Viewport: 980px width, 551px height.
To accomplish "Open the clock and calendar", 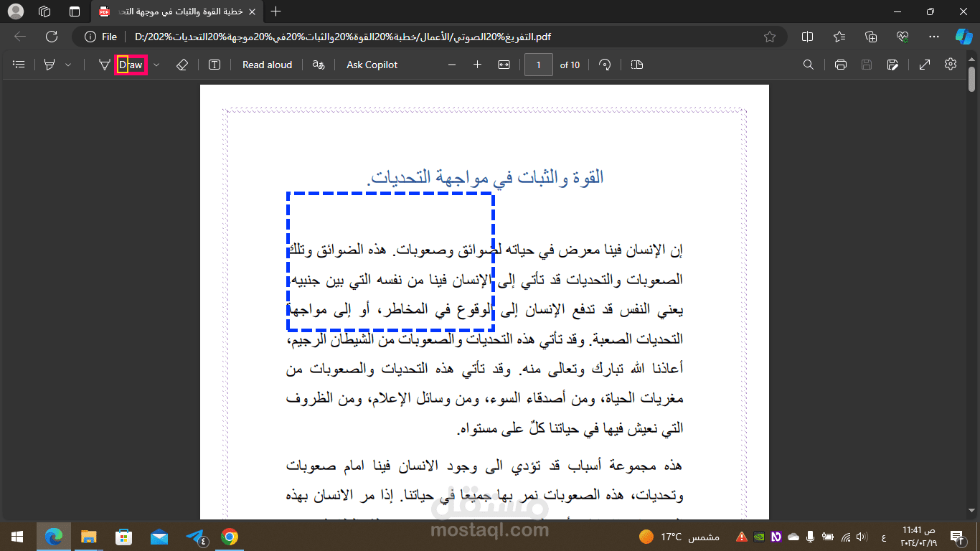I will tap(918, 536).
